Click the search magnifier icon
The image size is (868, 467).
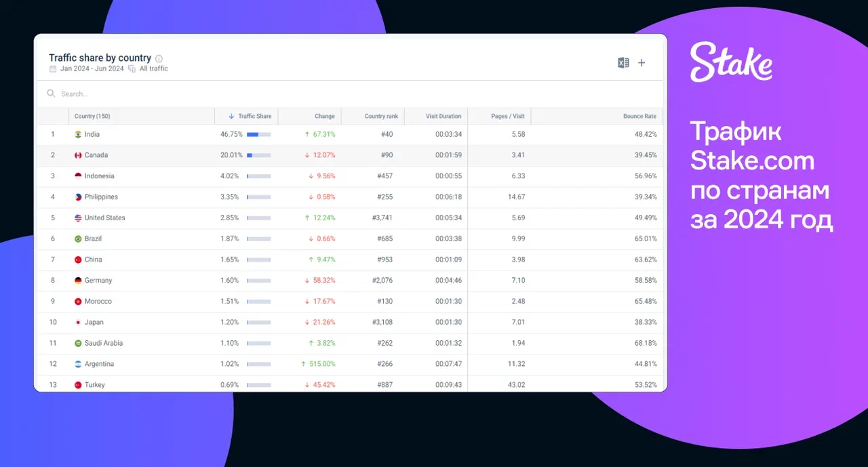tap(51, 94)
